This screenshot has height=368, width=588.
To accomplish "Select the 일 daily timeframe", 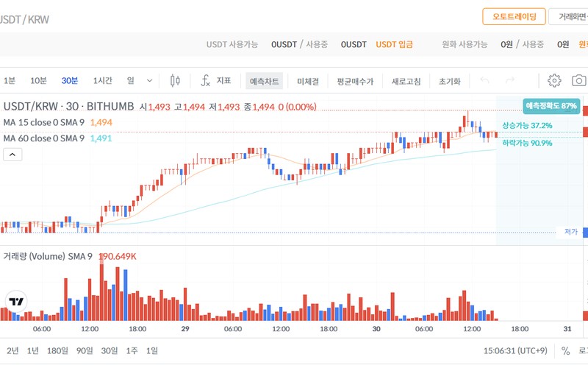I will click(x=131, y=81).
